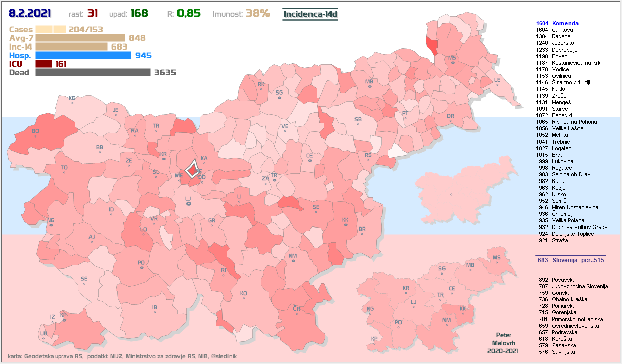Choose Posavska in the regions list
The height and width of the screenshot is (364, 622).
[x=563, y=280]
